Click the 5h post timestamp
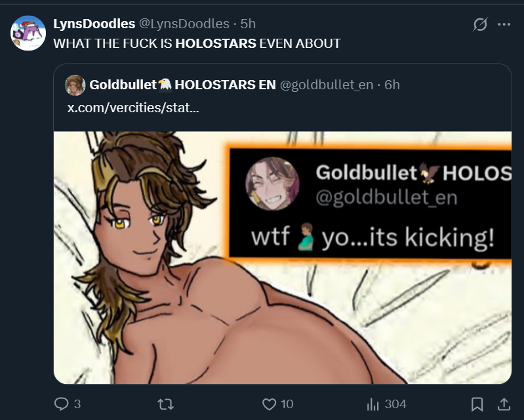Image resolution: width=524 pixels, height=420 pixels. (248, 24)
